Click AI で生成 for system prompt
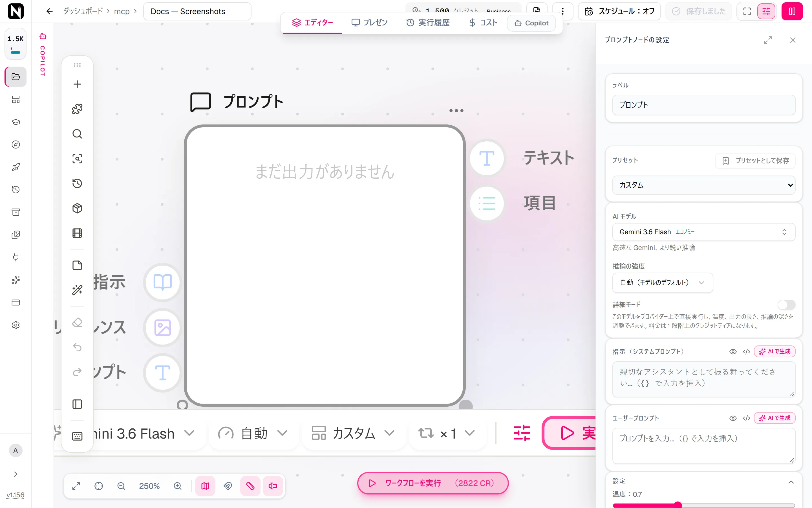Screen dimensions: 812x508 (775, 351)
